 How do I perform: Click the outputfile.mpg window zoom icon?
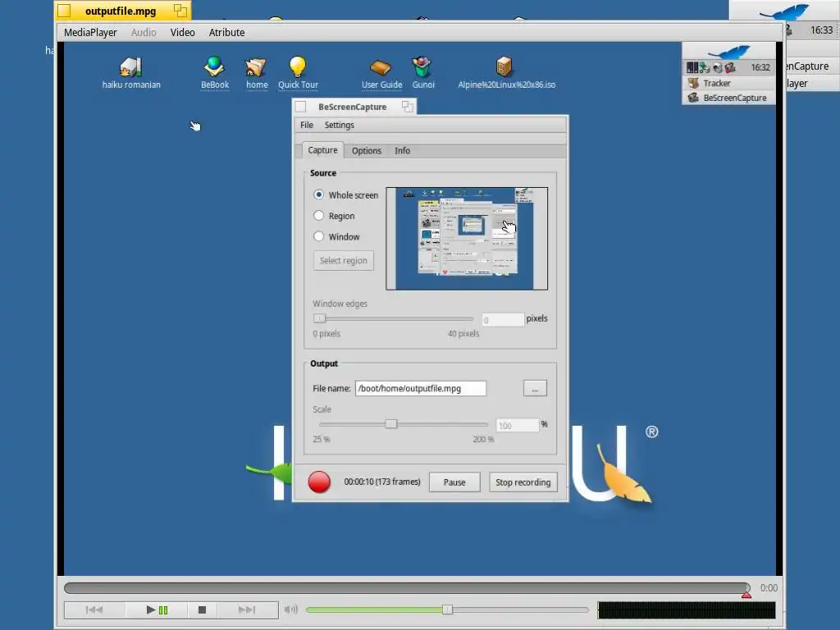pos(180,10)
